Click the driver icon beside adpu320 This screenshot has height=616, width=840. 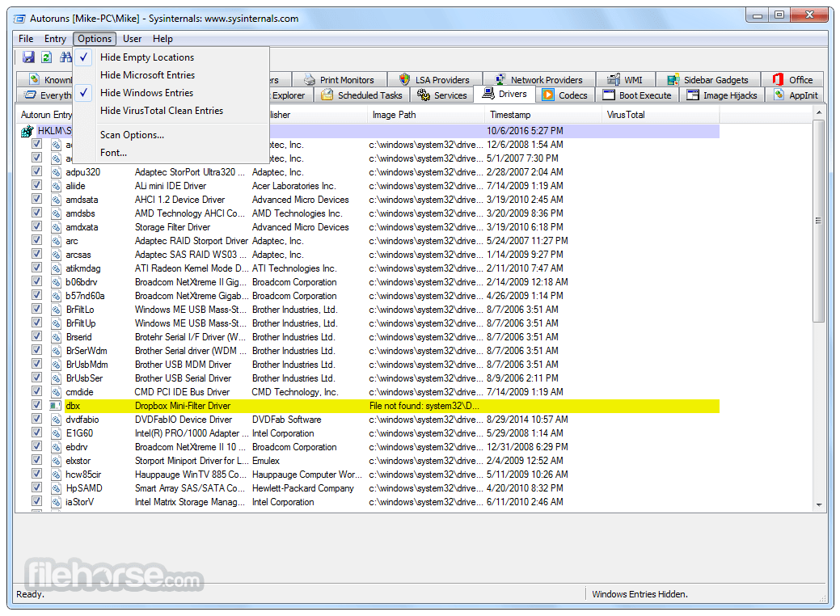56,172
